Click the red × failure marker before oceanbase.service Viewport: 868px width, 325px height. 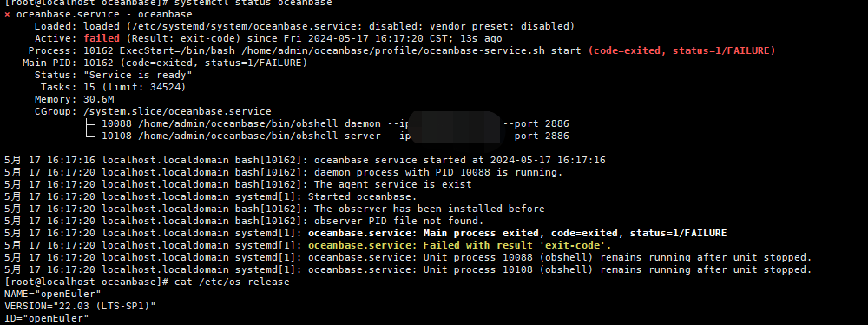pos(7,15)
